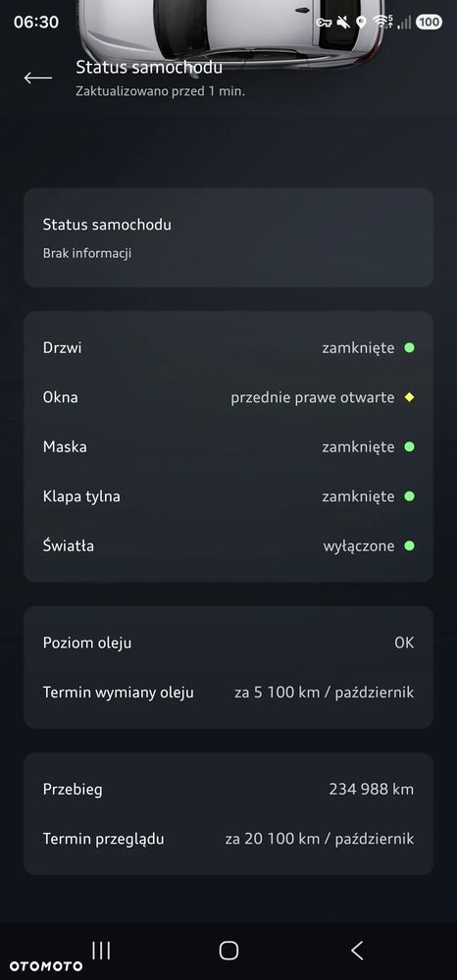Tap the green indicator for Światła

(410, 545)
